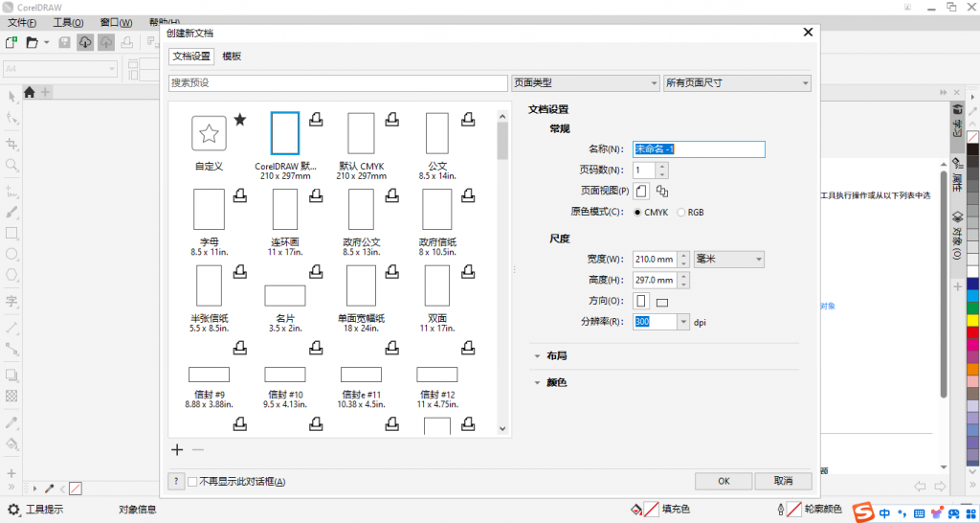The image size is (980, 523).
Task: Open the 对象(O) docker tab on the right
Action: click(x=957, y=236)
